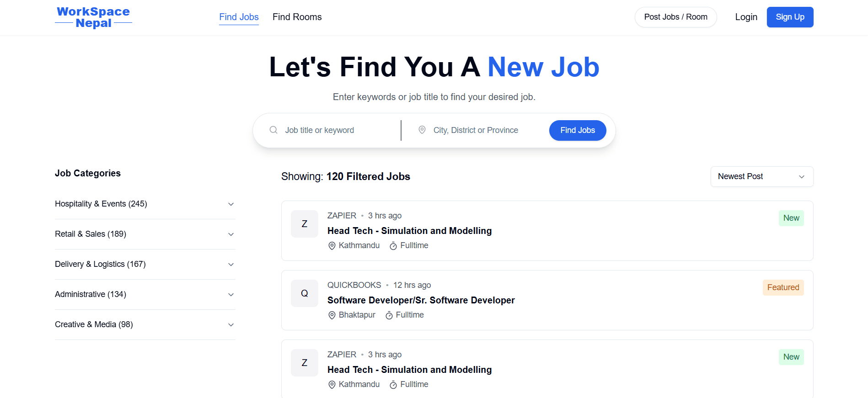Focus the Job title or keyword field
This screenshot has width=868, height=398.
tap(338, 130)
